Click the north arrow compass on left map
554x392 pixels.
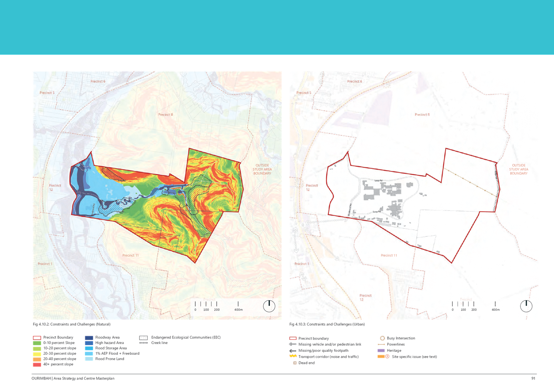(x=269, y=306)
